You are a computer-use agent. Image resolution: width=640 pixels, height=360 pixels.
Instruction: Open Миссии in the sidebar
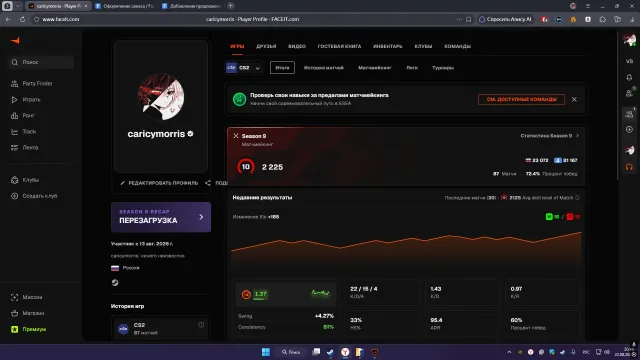[x=27, y=297]
